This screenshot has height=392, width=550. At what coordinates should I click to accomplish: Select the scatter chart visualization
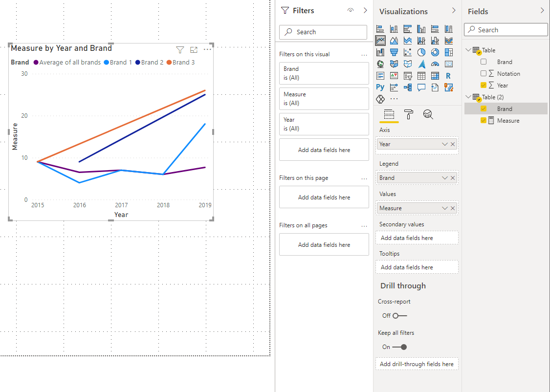[408, 52]
